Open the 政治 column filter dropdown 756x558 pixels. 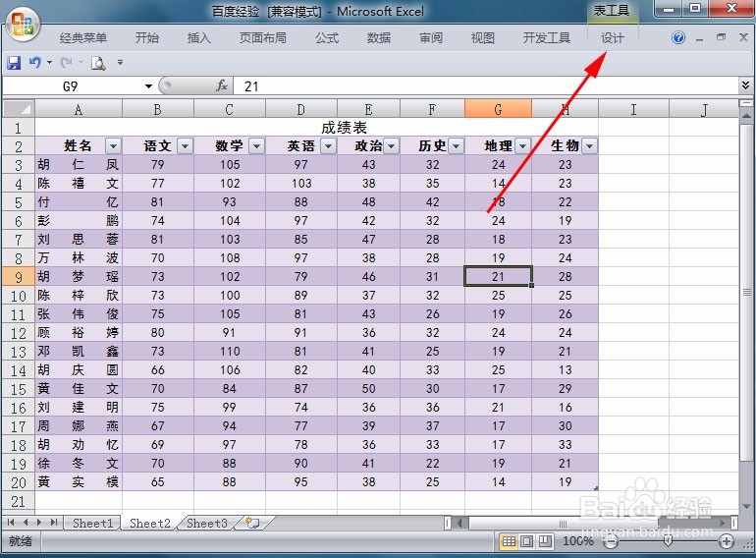click(x=392, y=145)
